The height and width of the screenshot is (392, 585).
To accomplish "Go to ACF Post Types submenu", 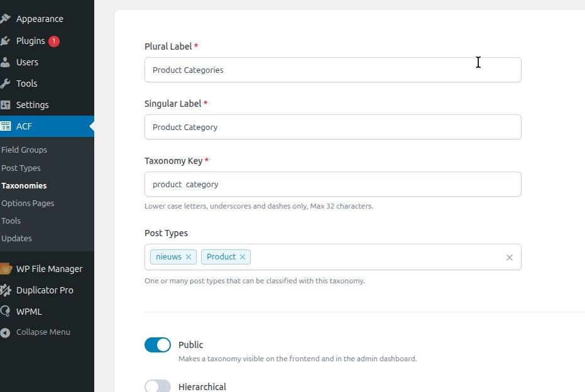I will (21, 168).
